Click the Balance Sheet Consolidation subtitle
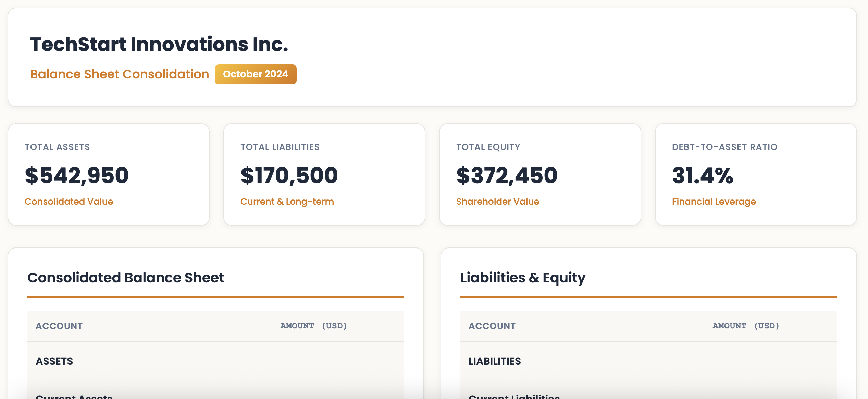This screenshot has height=399, width=868. click(x=120, y=74)
